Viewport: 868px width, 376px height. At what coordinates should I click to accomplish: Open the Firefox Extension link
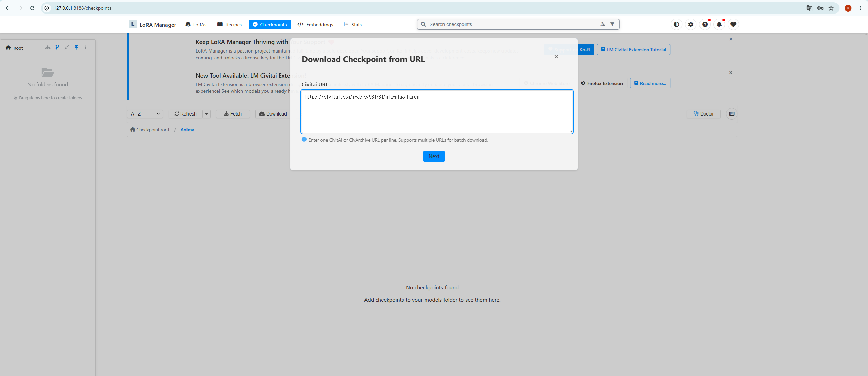click(602, 83)
